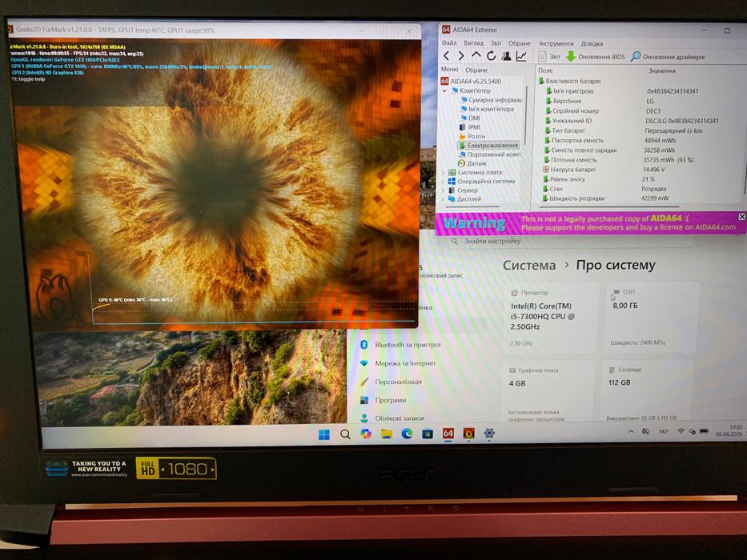Close the pink AIDA64 warning banner
747x560 pixels.
tap(741, 217)
